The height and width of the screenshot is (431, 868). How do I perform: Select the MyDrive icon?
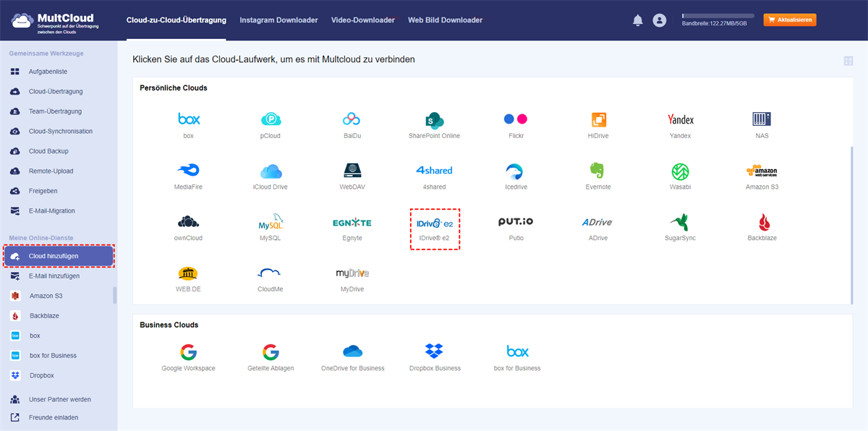(x=352, y=273)
